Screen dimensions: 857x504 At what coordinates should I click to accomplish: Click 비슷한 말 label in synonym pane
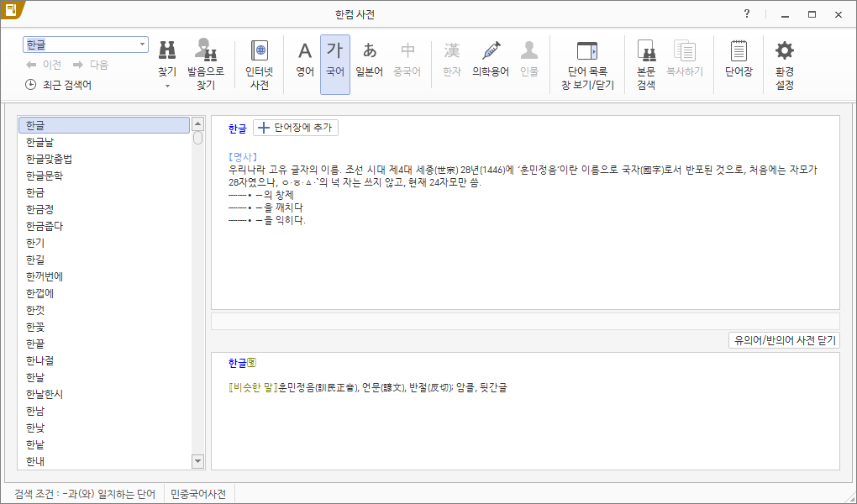click(x=253, y=387)
